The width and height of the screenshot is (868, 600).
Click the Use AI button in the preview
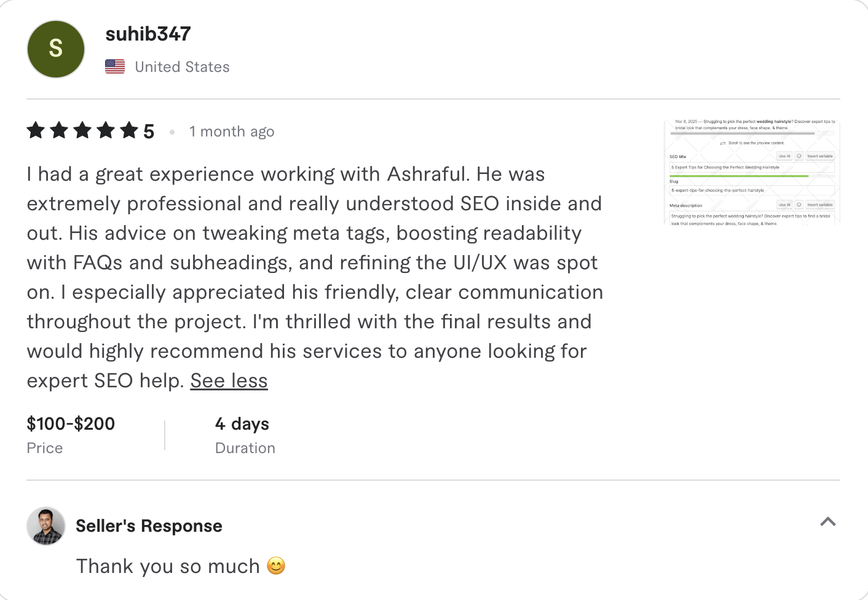pos(784,156)
